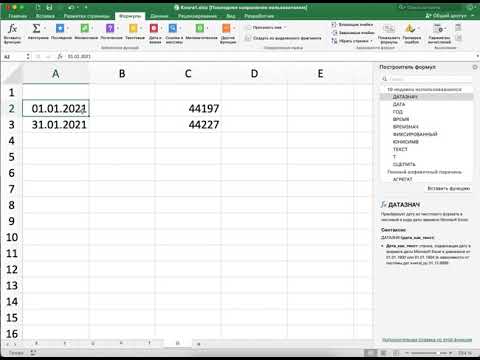Switch to Page Layout view in the status bar
Viewport: 480px width, 360px height.
pos(383,353)
